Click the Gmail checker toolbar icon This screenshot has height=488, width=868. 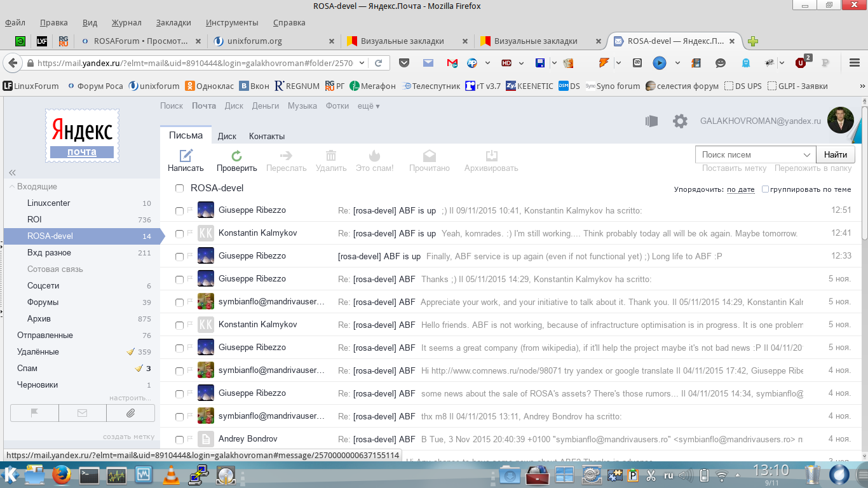point(452,63)
